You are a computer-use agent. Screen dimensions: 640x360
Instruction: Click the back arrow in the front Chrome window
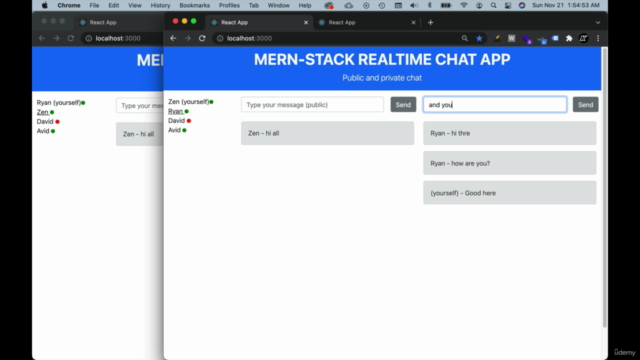pos(173,38)
